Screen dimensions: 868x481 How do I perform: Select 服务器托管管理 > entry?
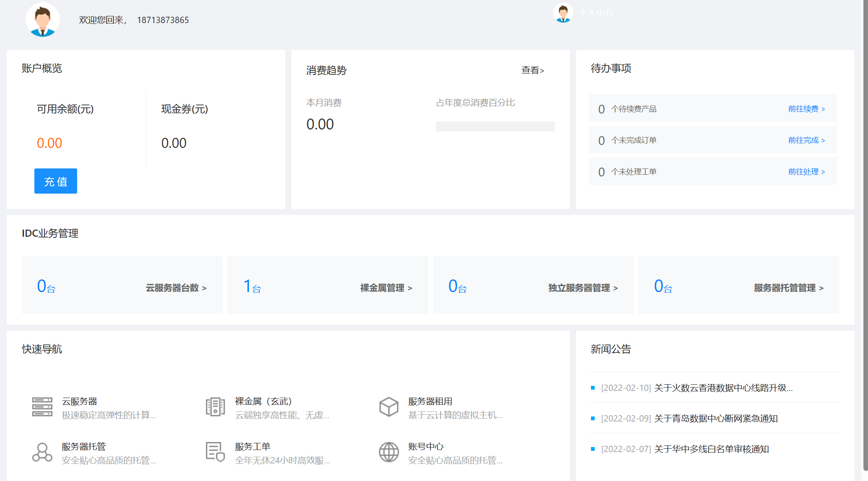[x=788, y=288]
